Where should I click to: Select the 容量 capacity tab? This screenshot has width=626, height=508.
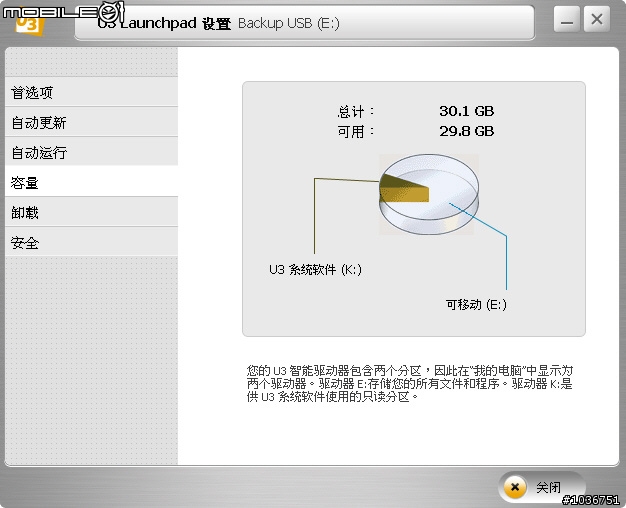point(91,183)
